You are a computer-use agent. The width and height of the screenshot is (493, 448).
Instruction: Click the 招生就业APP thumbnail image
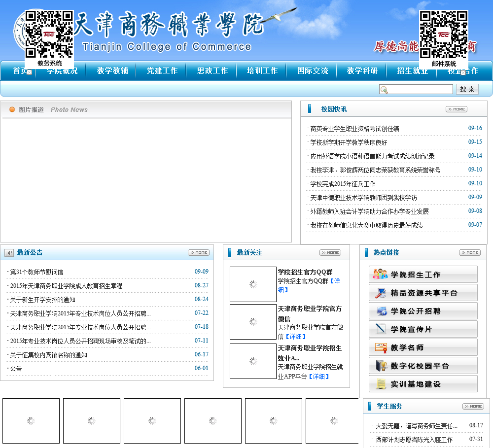coord(253,361)
